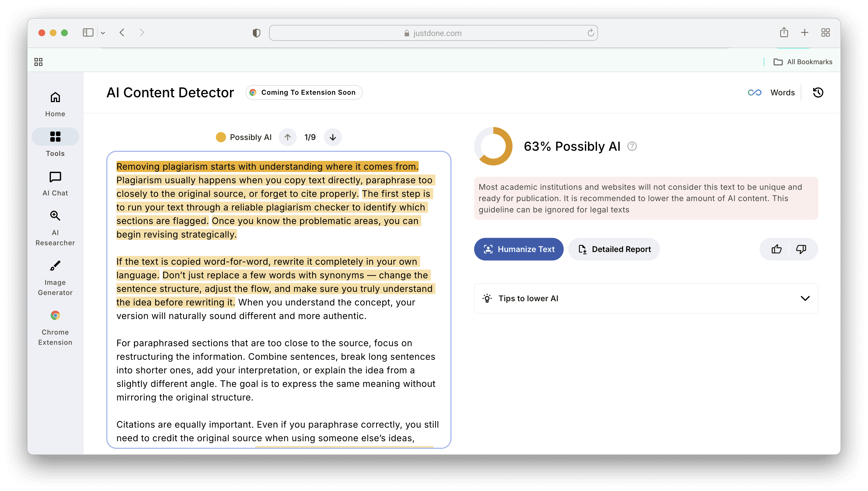
Task: Click the justdone.com address bar
Action: (x=433, y=33)
